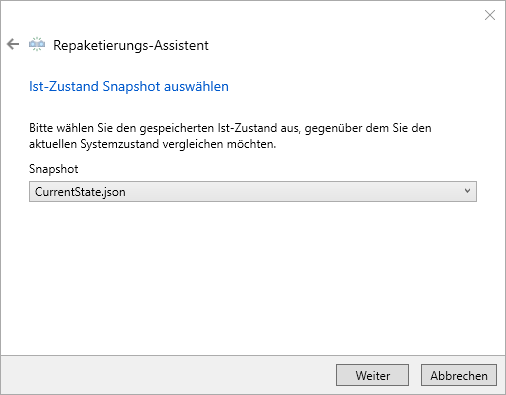Click the Repaketierungs-Assistent wizard icon
Image resolution: width=506 pixels, height=395 pixels.
click(37, 44)
